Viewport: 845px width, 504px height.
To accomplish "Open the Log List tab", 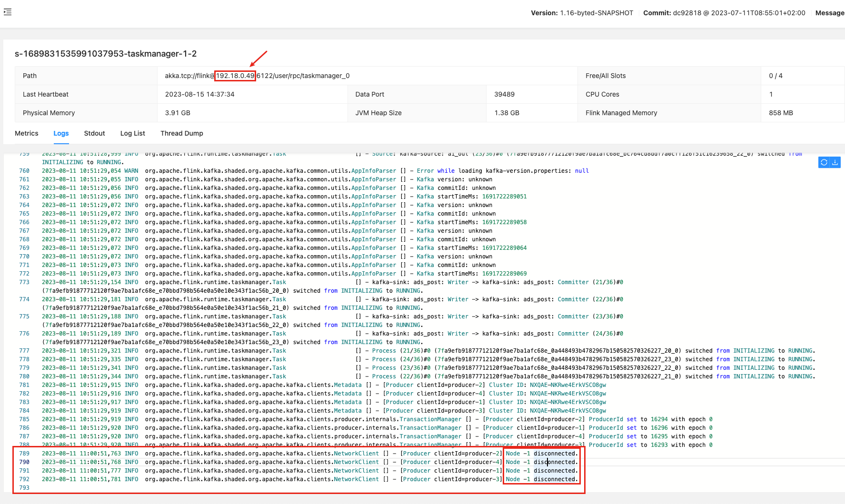I will click(133, 133).
